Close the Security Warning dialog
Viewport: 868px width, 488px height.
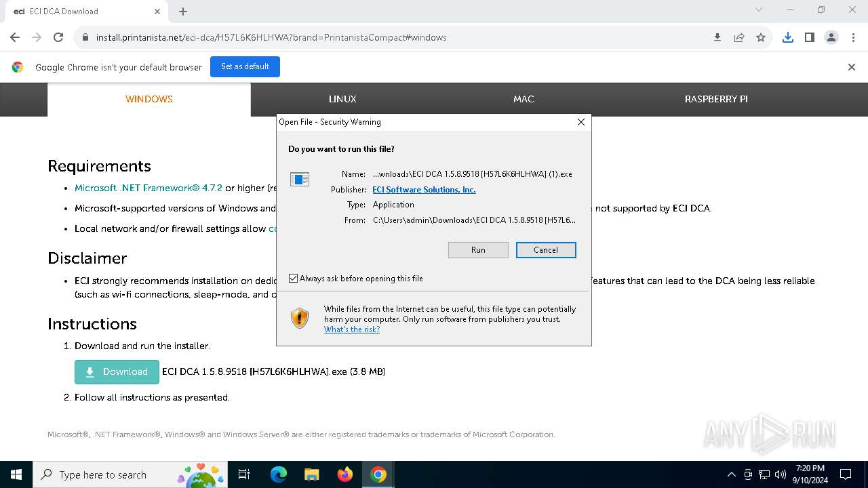click(580, 122)
